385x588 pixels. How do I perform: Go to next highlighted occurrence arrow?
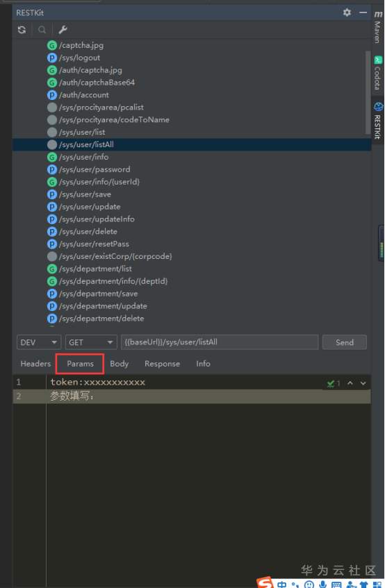tap(363, 383)
